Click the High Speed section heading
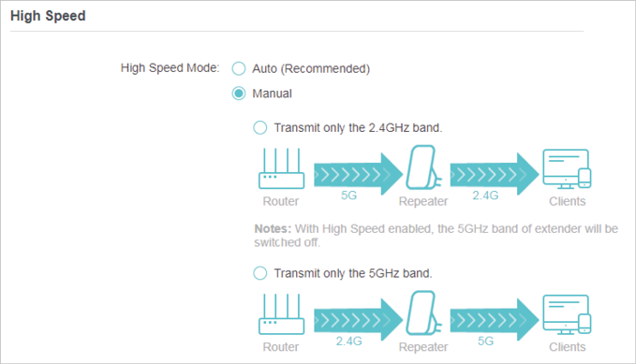This screenshot has height=364, width=636. click(48, 16)
